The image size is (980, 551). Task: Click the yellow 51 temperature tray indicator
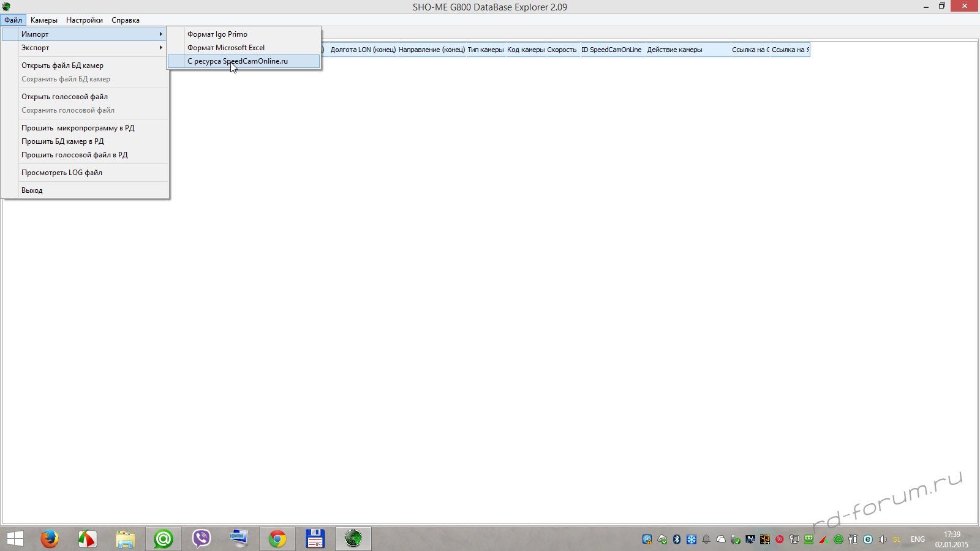pyautogui.click(x=897, y=539)
